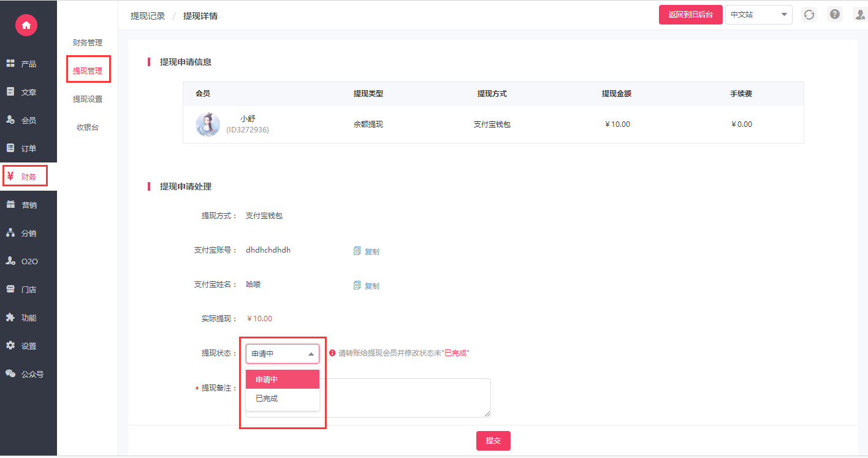Click the home icon in sidebar
This screenshot has width=868, height=458.
coord(26,25)
